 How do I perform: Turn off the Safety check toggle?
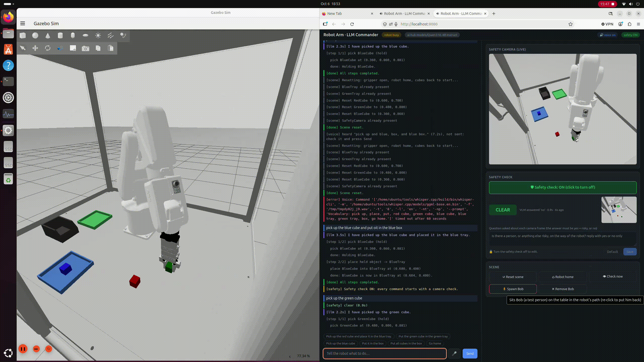pyautogui.click(x=563, y=187)
